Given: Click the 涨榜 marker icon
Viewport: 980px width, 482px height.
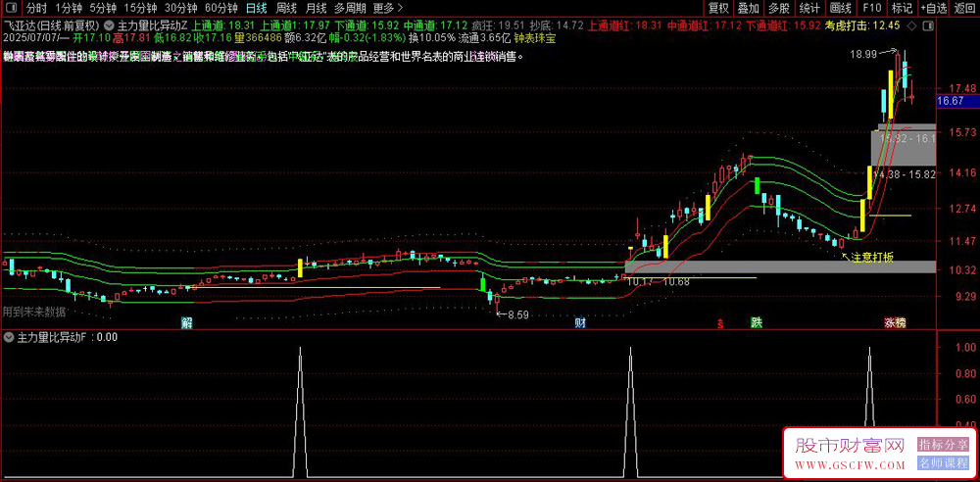Looking at the screenshot, I should [x=895, y=322].
